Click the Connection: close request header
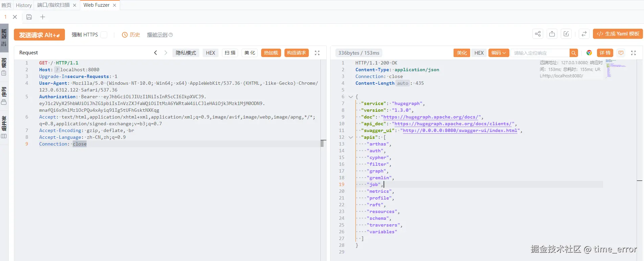This screenshot has width=644, height=261. 63,144
